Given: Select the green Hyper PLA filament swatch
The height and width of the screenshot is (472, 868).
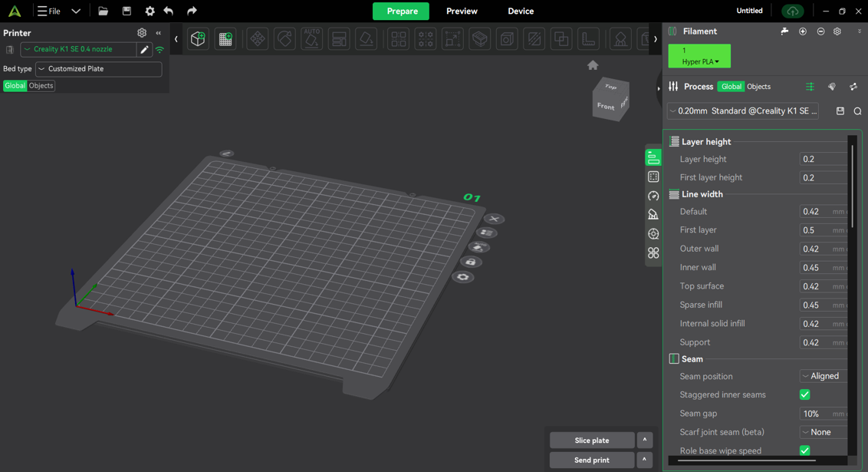Looking at the screenshot, I should [x=699, y=55].
